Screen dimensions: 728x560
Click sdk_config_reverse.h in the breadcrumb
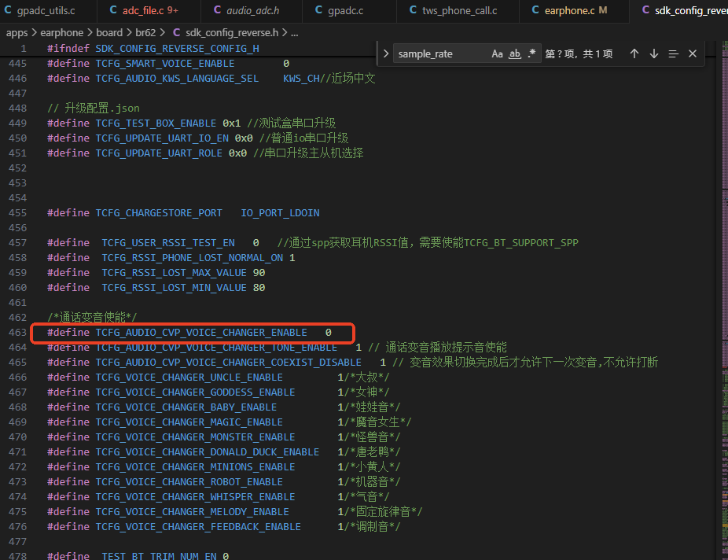click(x=232, y=33)
